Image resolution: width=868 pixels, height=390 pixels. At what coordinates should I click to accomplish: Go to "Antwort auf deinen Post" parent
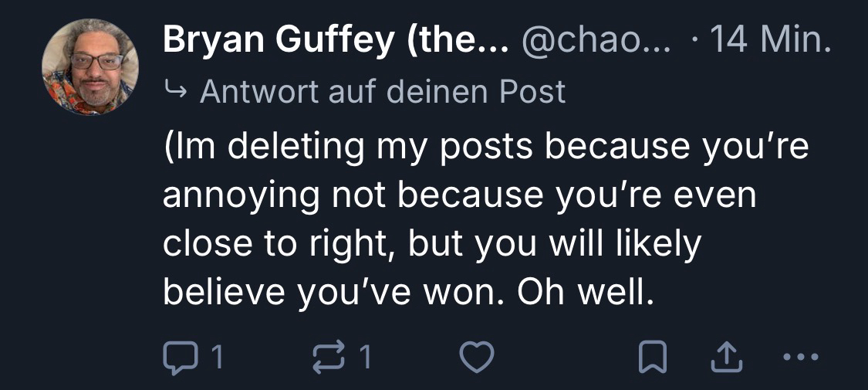point(382,93)
